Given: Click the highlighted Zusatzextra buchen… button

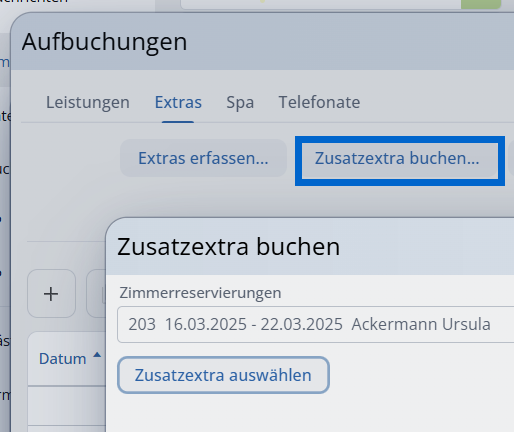Looking at the screenshot, I should 400,161.
